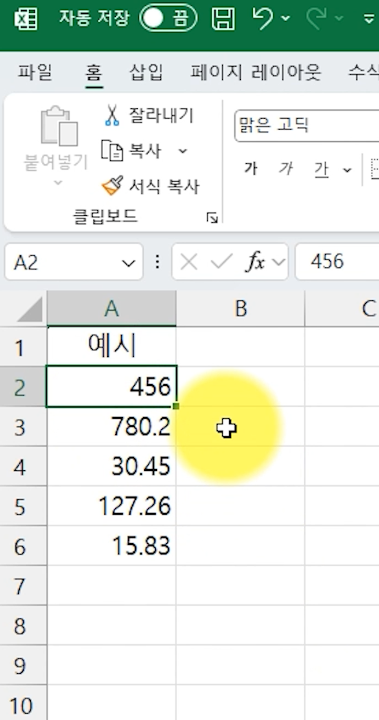
Task: Click the Insert Function fx icon
Action: pyautogui.click(x=256, y=262)
